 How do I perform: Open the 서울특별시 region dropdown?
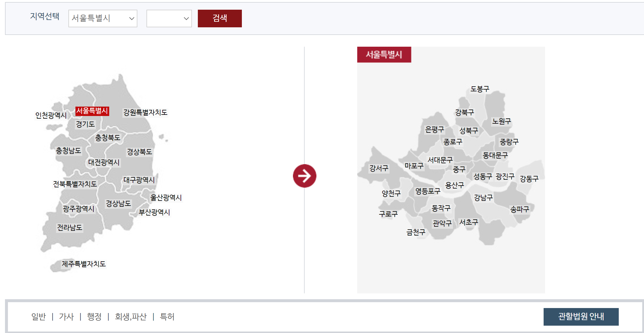point(102,18)
